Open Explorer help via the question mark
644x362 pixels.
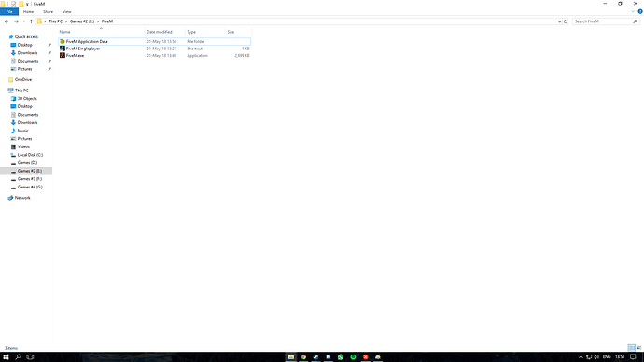pyautogui.click(x=640, y=12)
